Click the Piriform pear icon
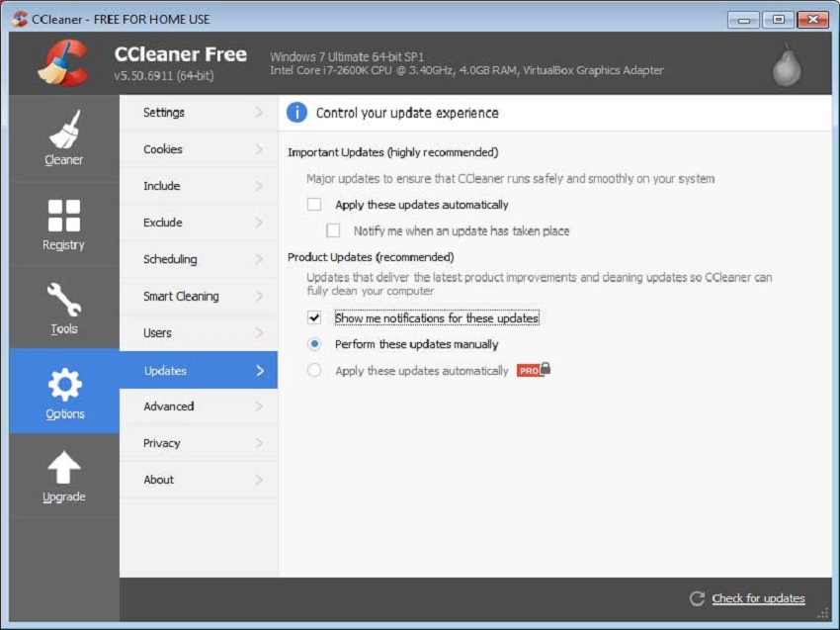Image resolution: width=840 pixels, height=630 pixels. pos(787,64)
